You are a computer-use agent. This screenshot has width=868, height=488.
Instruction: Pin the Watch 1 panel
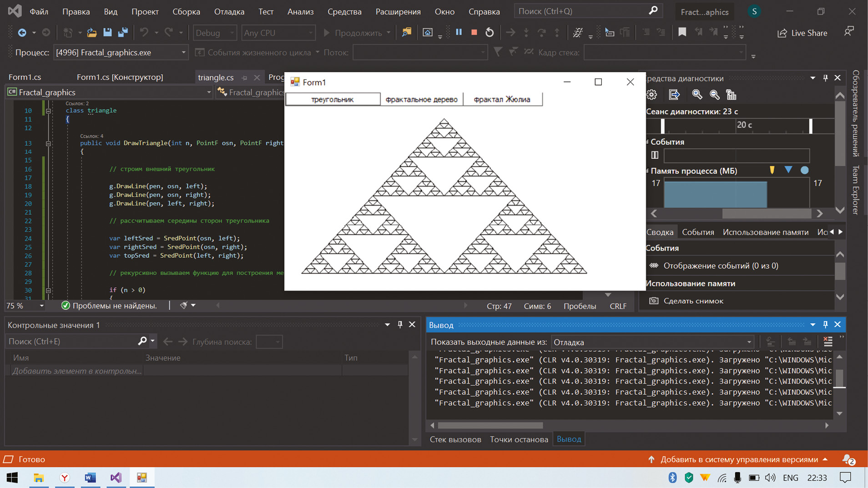coord(400,325)
